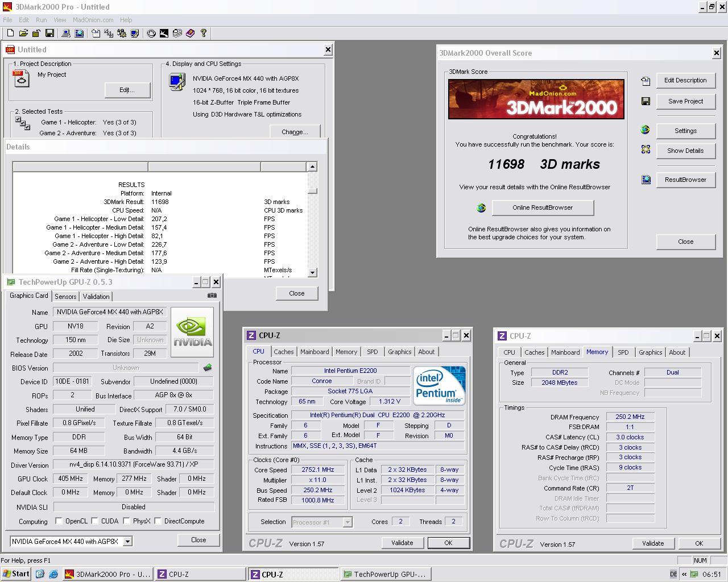This screenshot has width=728, height=582.
Task: Click the icon beside Show Details button
Action: (x=646, y=149)
